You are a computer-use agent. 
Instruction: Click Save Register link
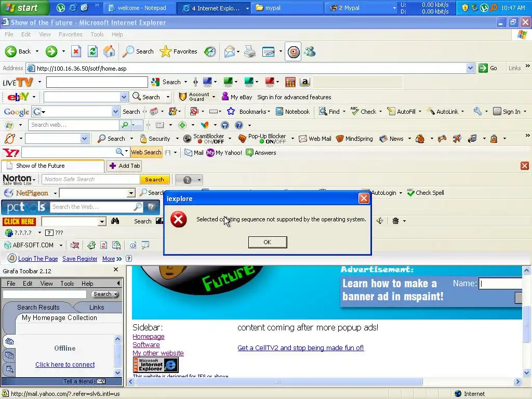click(79, 259)
